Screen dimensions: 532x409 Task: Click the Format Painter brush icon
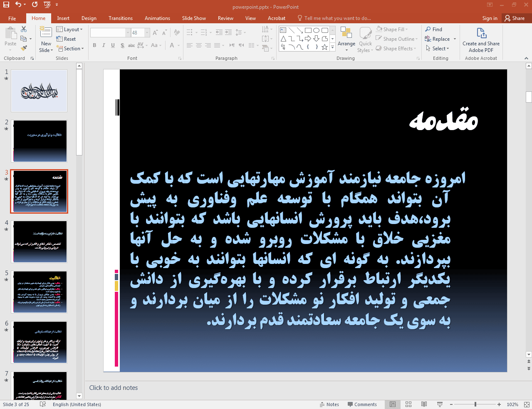24,48
